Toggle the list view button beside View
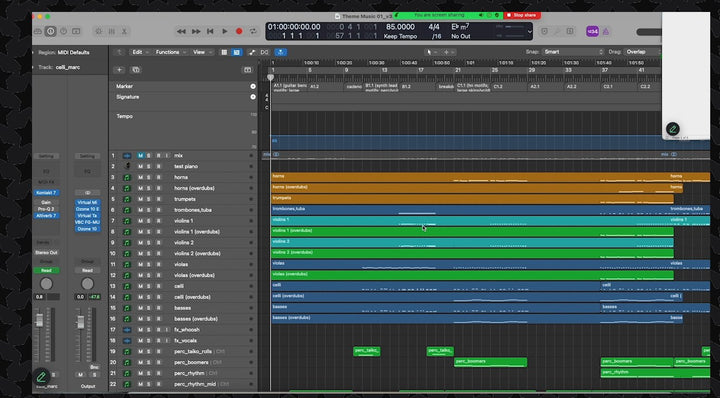This screenshot has width=720, height=398. click(224, 52)
